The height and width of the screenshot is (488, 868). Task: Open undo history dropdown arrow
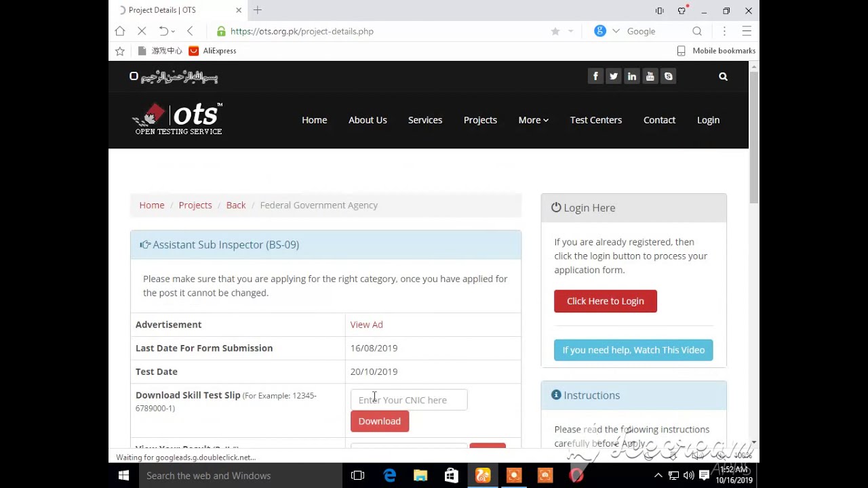(x=173, y=31)
